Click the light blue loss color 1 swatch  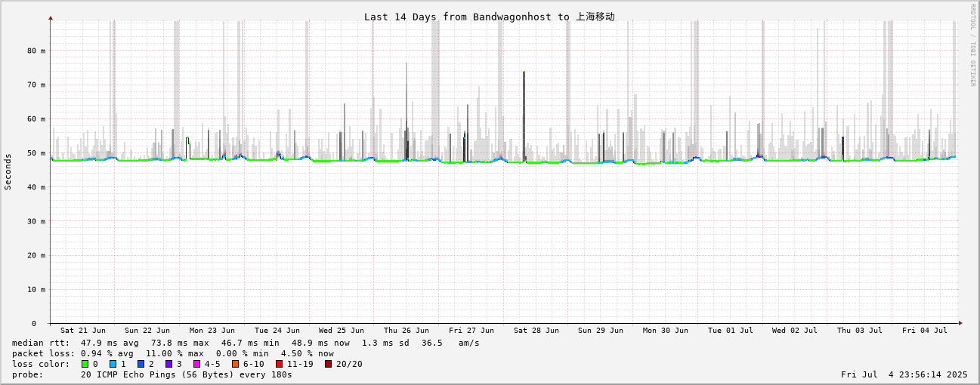click(x=113, y=364)
